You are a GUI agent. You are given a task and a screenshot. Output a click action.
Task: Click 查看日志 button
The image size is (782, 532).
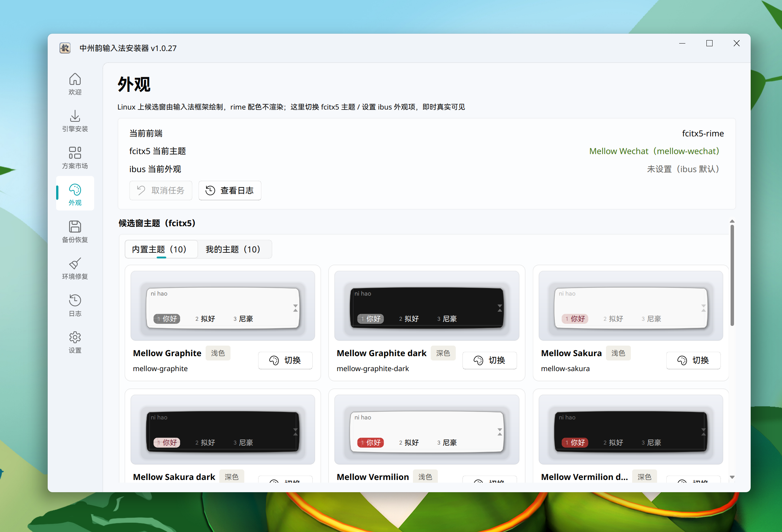[230, 190]
